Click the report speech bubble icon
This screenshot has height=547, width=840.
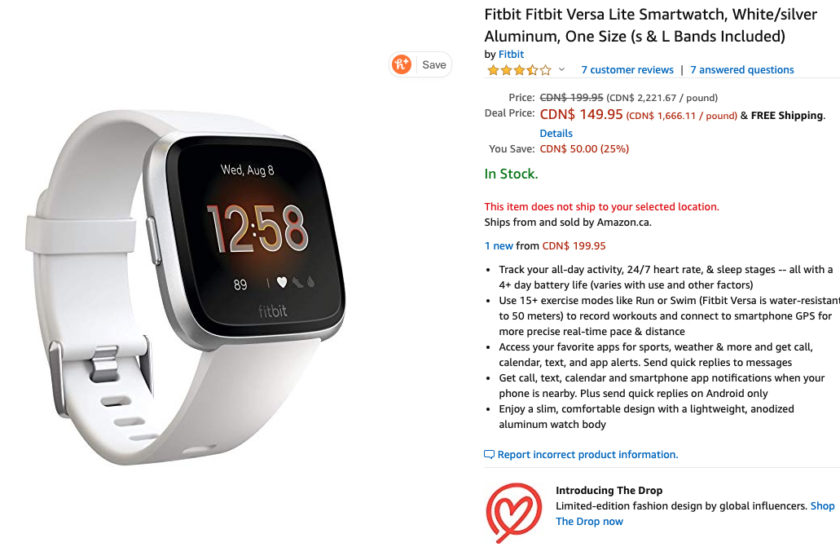489,454
